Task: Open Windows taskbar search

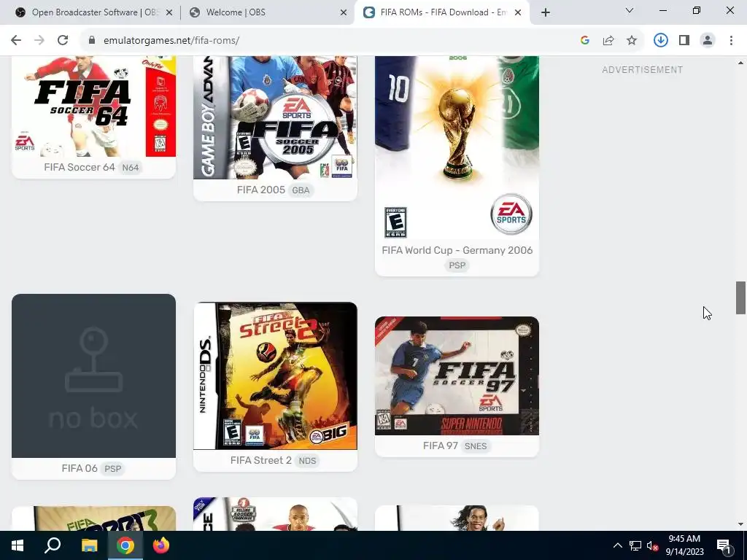Action: click(53, 545)
